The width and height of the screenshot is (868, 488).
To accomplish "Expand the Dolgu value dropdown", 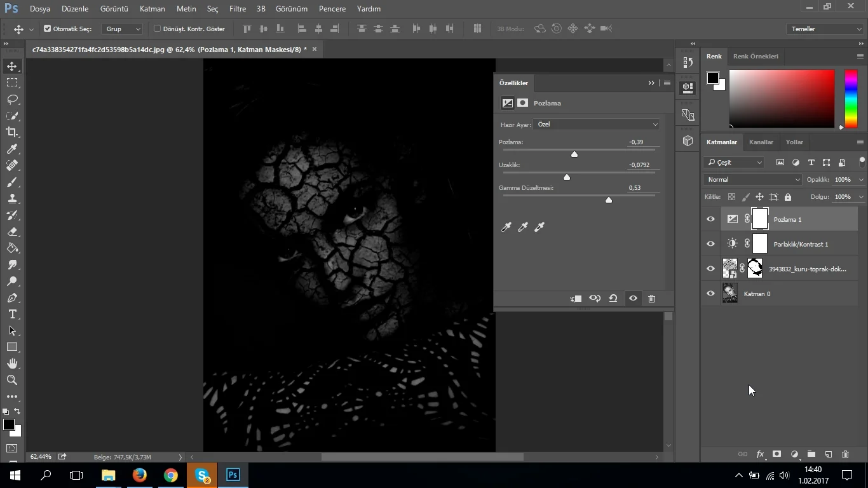I will (x=861, y=197).
